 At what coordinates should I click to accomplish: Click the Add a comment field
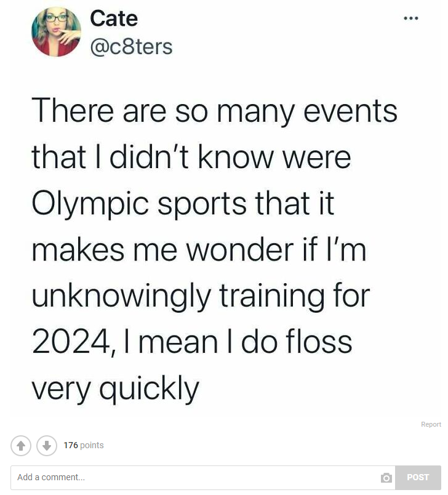coord(185,477)
